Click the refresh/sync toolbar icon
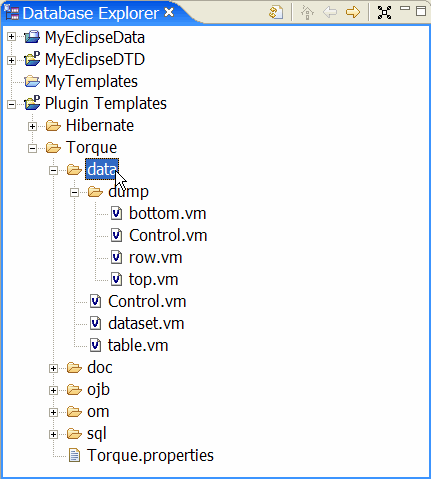 coord(276,13)
